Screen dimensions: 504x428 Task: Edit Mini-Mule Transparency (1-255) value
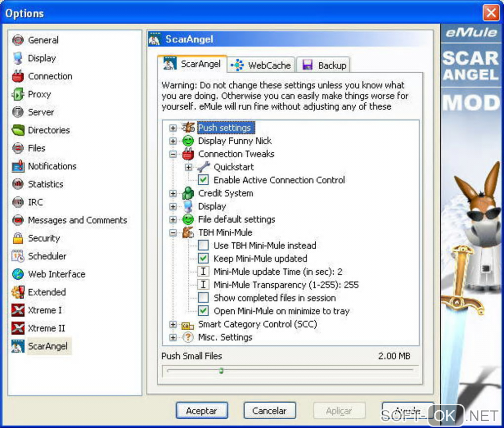286,285
